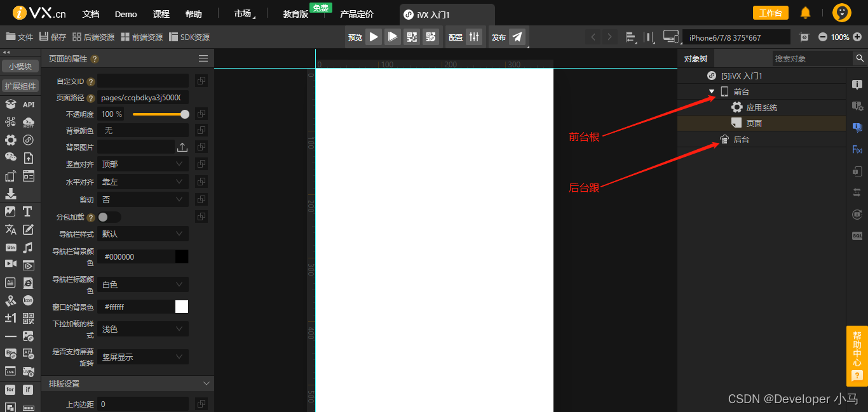Open the 下拉加载的样式 dropdown showing 浅色

pos(143,329)
